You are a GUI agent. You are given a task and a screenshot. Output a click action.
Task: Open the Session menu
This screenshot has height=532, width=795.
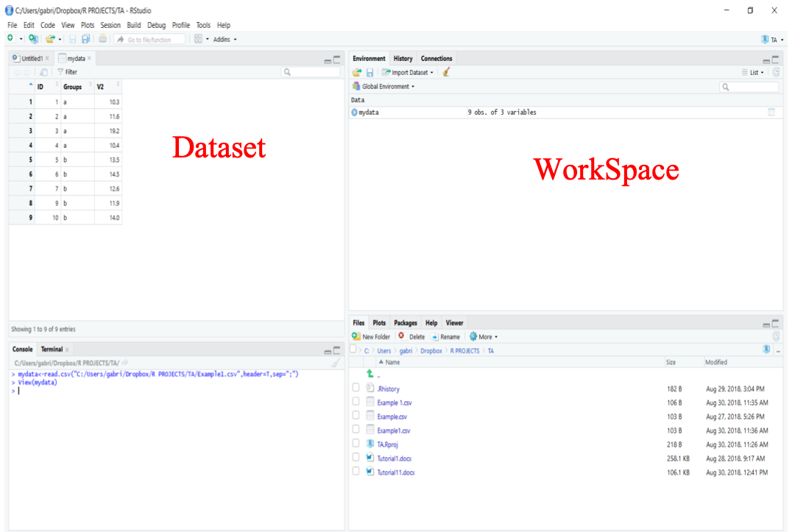[x=110, y=25]
